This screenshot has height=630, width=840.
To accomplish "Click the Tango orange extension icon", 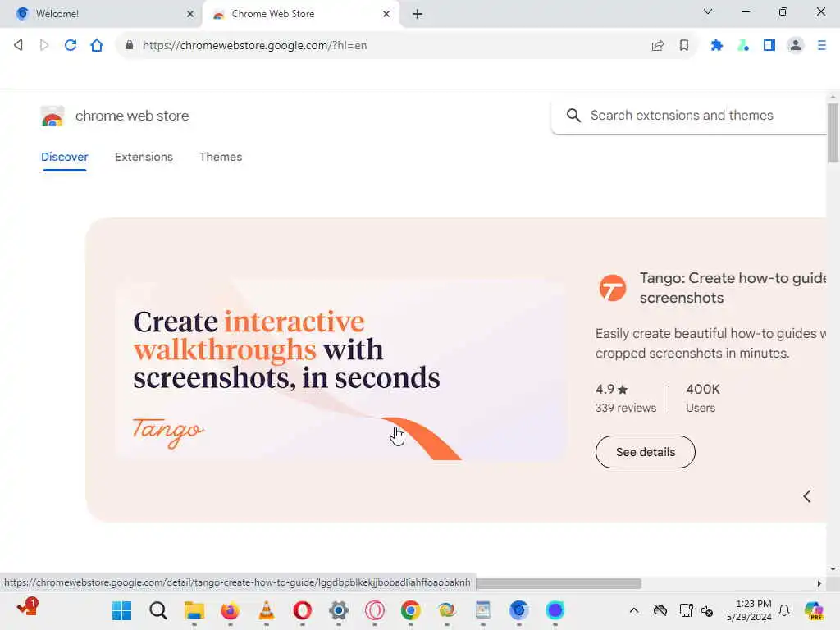I will point(612,288).
